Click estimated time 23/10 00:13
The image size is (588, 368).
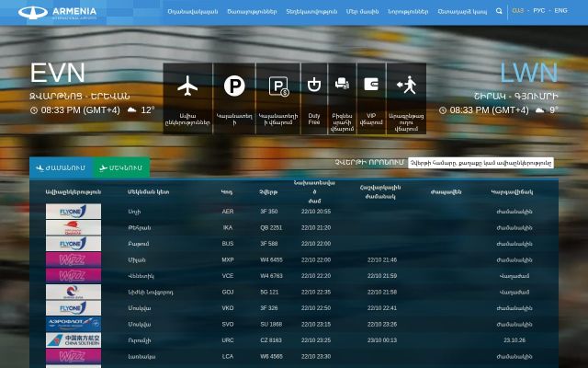382,340
